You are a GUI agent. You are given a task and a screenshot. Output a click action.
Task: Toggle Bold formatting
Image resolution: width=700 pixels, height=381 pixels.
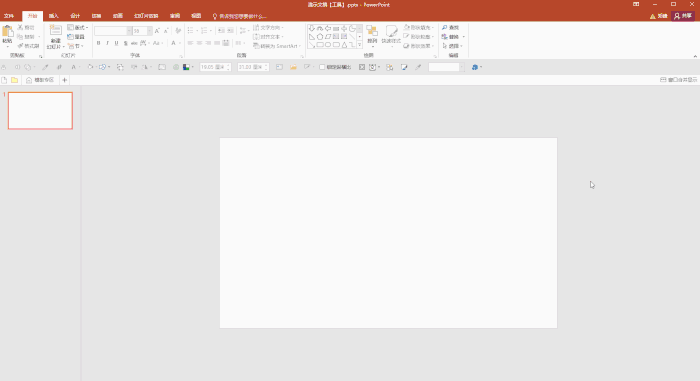click(x=98, y=43)
